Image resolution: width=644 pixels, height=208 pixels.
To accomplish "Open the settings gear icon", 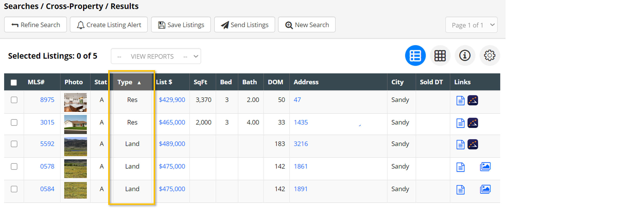I will (x=489, y=56).
